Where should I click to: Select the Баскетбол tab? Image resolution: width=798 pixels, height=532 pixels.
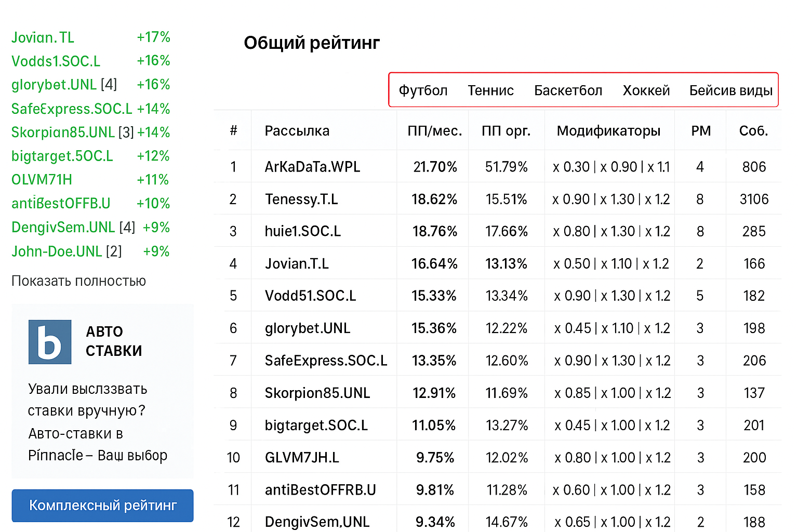click(568, 90)
